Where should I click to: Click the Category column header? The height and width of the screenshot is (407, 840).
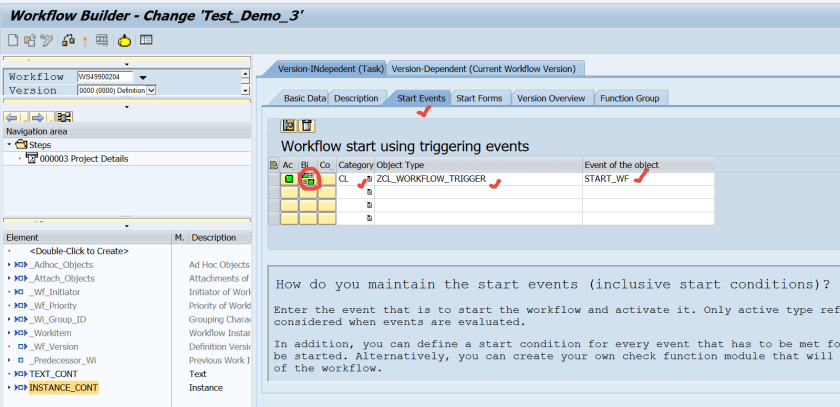[356, 165]
